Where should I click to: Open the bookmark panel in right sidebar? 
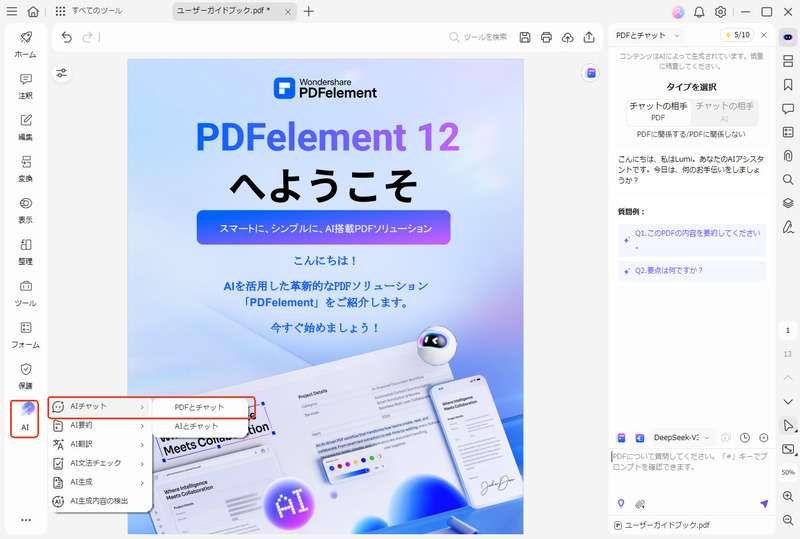pos(788,84)
